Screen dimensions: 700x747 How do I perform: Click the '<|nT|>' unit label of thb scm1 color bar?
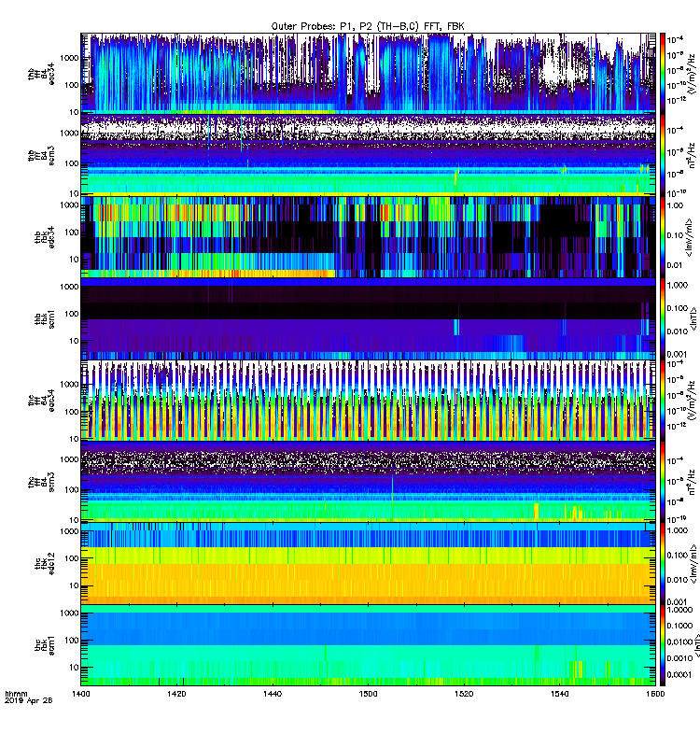pos(693,319)
